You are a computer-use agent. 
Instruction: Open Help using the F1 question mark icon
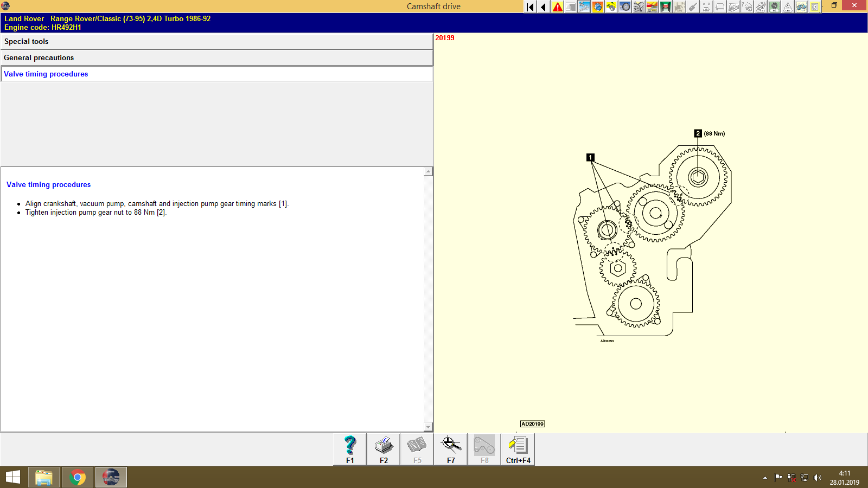click(349, 449)
